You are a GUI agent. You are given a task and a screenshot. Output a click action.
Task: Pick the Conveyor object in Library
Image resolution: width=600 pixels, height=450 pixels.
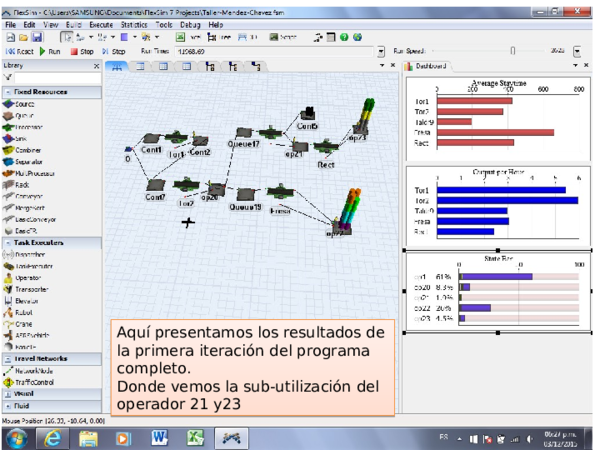[23, 196]
